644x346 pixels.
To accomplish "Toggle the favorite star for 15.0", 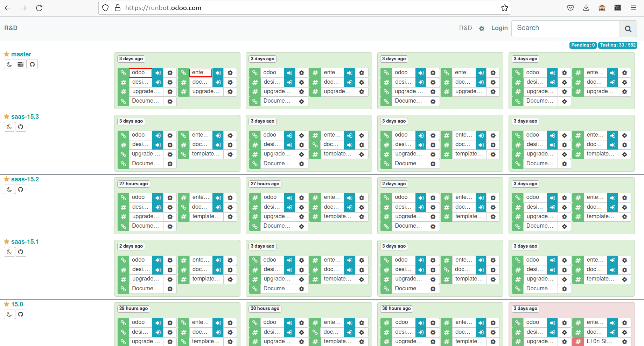I will point(7,304).
